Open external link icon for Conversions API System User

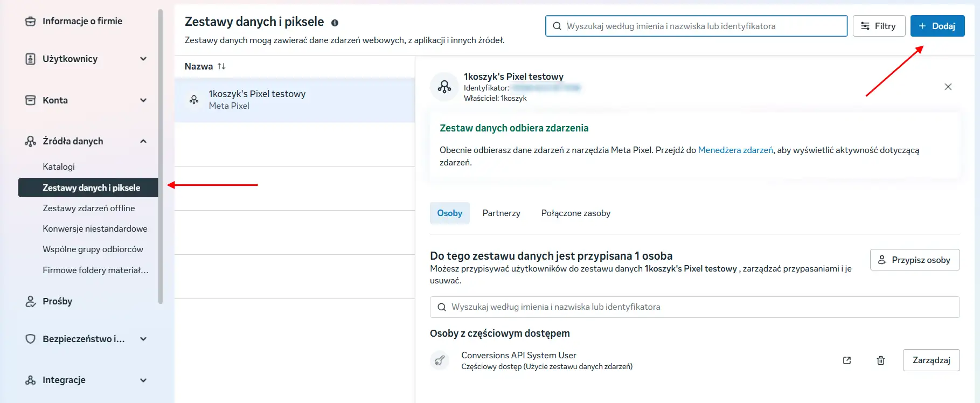847,360
